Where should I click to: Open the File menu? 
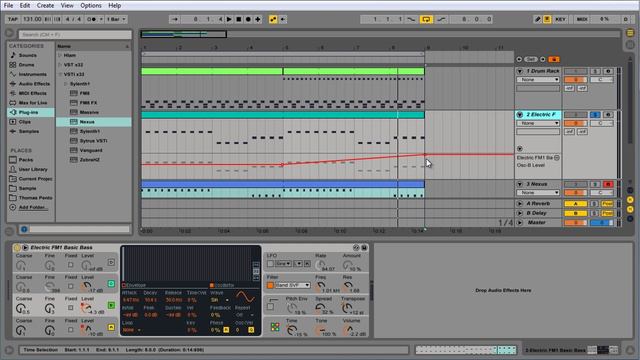[x=8, y=5]
